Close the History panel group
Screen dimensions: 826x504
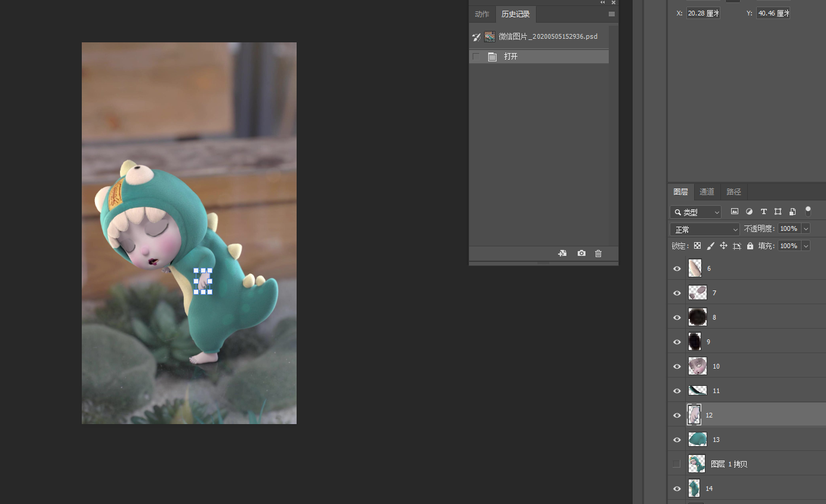click(614, 2)
